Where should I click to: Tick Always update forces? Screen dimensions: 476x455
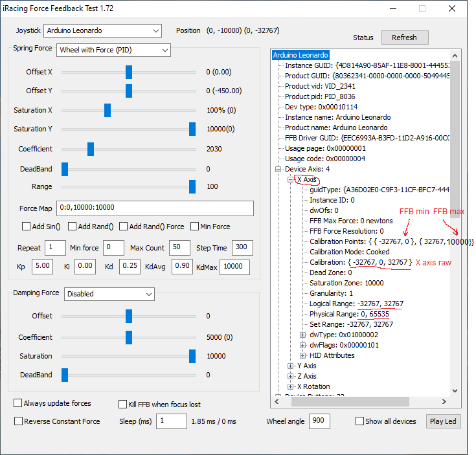click(18, 403)
